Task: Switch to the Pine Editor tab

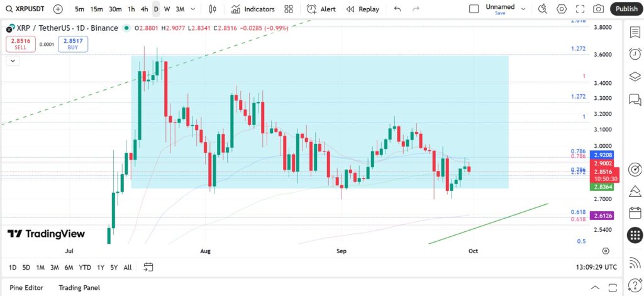Action: coord(26,288)
